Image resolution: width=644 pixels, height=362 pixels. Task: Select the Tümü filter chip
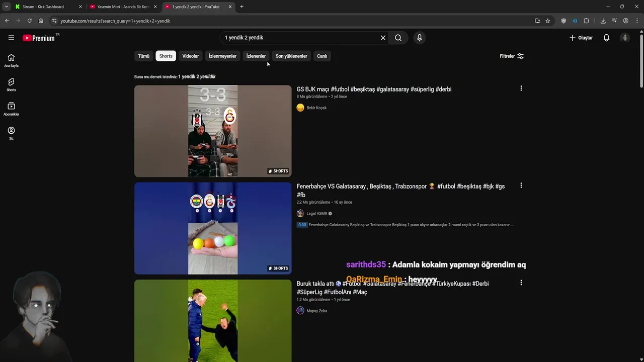pyautogui.click(x=143, y=56)
